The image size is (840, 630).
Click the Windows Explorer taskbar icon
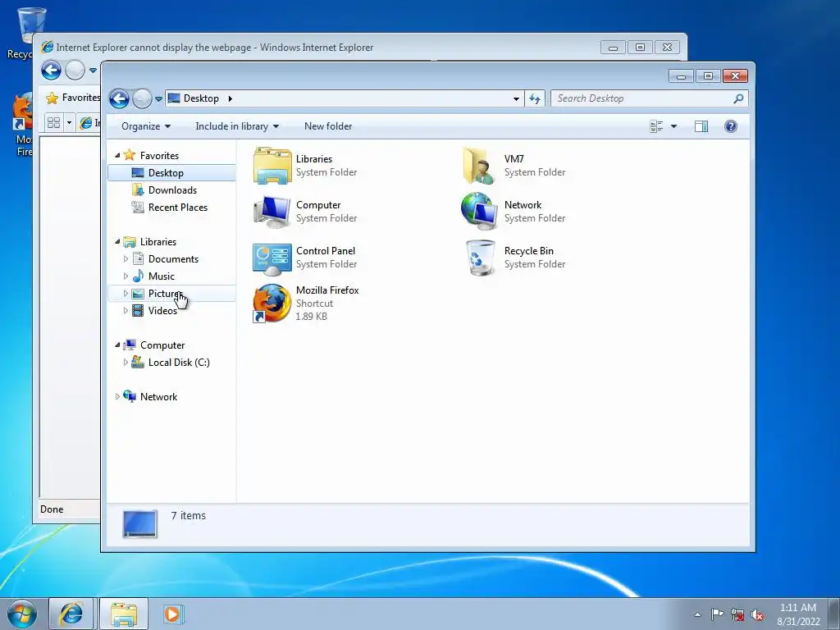pos(124,614)
